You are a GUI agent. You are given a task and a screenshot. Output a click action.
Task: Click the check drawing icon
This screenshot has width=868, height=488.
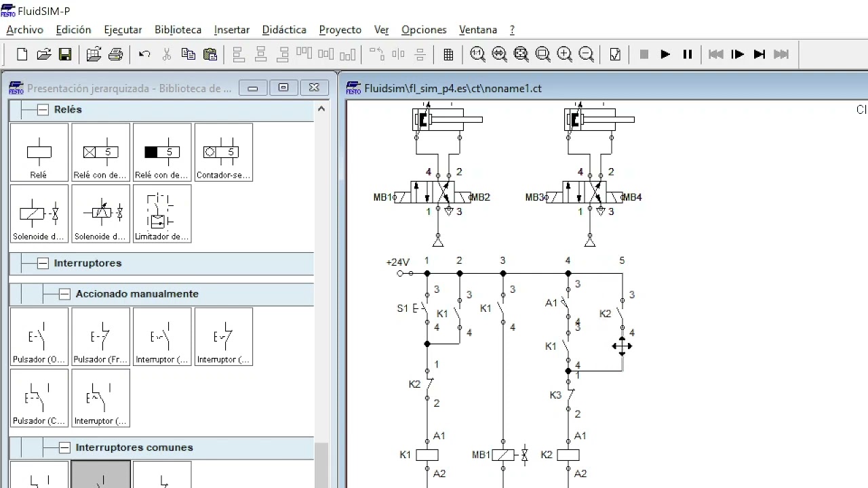615,55
